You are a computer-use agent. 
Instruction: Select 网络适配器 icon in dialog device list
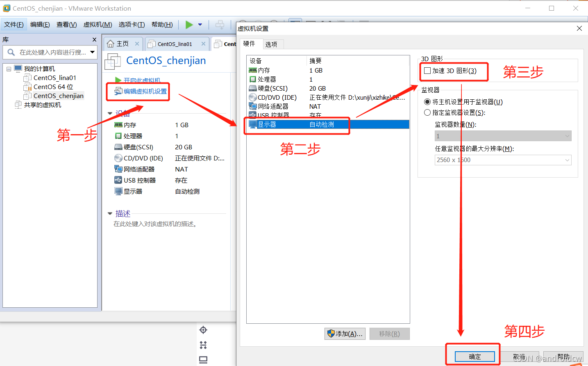coord(253,106)
